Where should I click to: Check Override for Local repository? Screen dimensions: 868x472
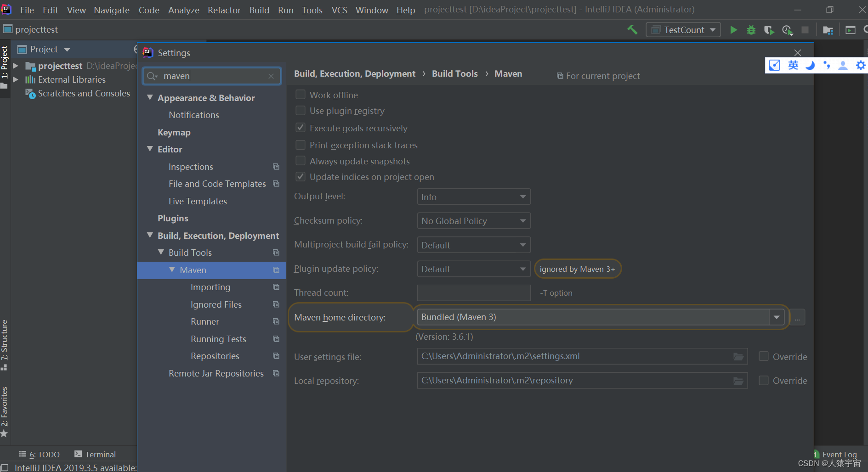coord(764,381)
